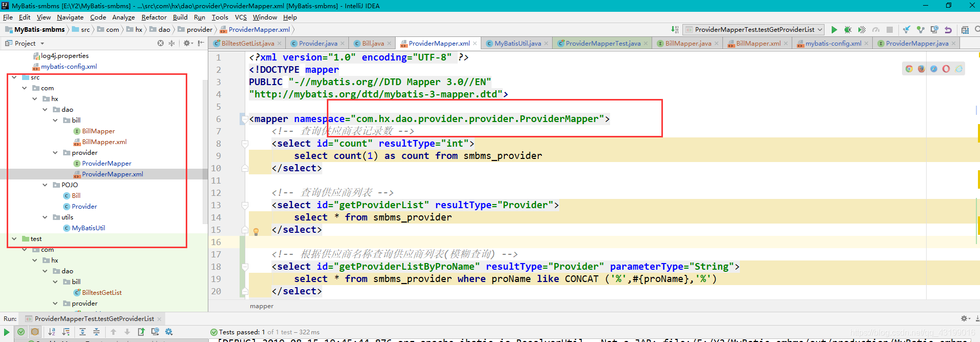The image size is (980, 342).
Task: Close the ProviderMapperTest.java editor tab
Action: coord(646,44)
